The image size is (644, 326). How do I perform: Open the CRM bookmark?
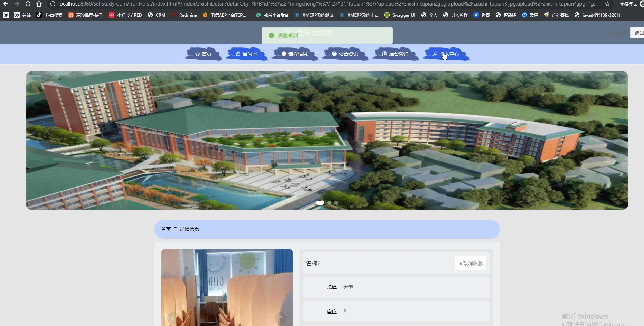157,15
